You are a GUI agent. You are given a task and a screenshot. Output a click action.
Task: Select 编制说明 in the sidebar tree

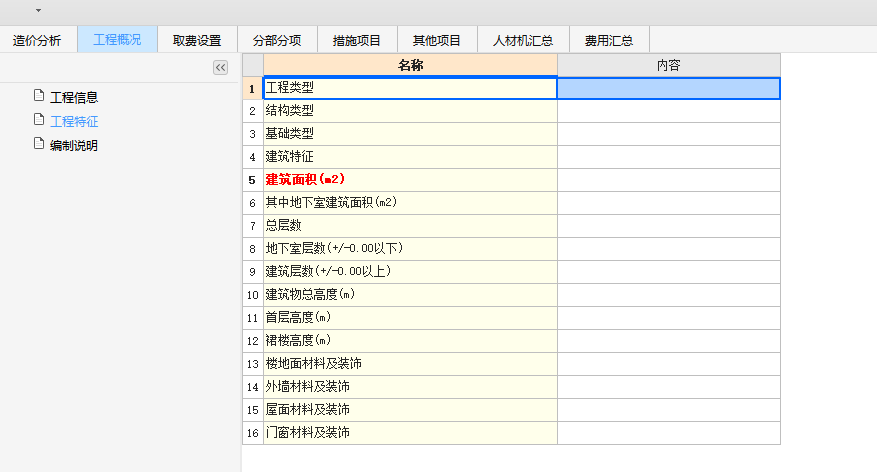(74, 145)
